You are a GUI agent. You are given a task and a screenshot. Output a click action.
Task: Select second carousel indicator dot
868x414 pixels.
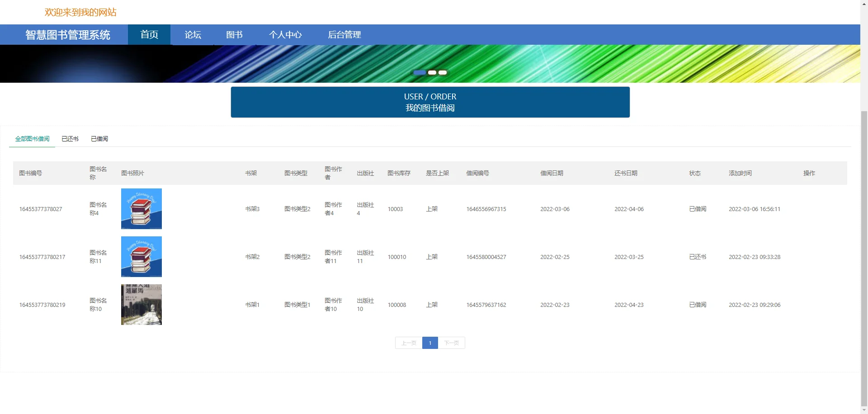(432, 72)
